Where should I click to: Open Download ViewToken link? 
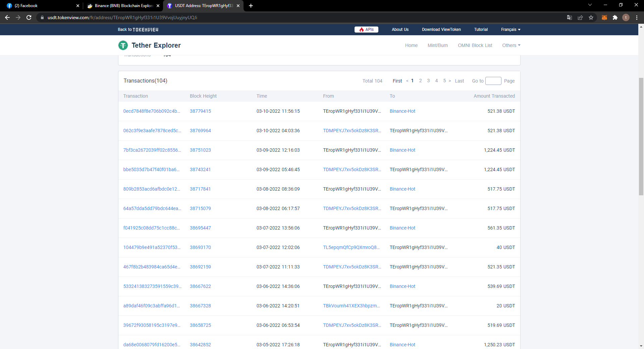coord(441,30)
